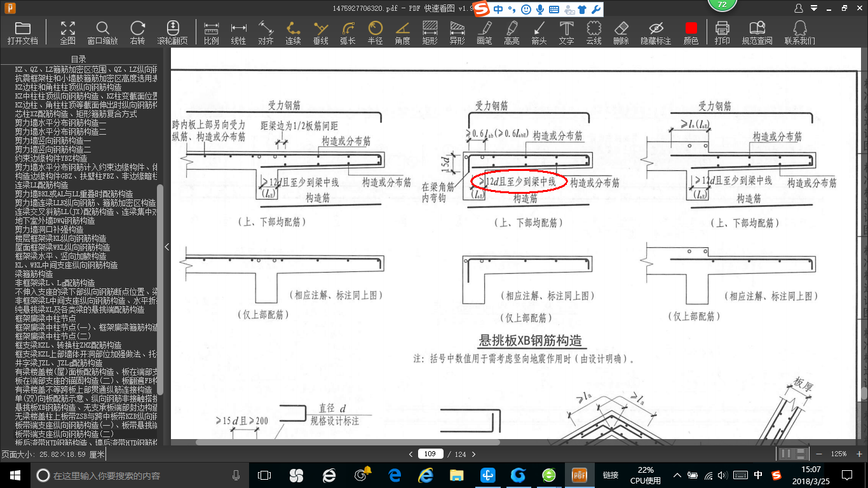The height and width of the screenshot is (488, 868).
Task: Go to the previous page arrow
Action: click(x=410, y=454)
